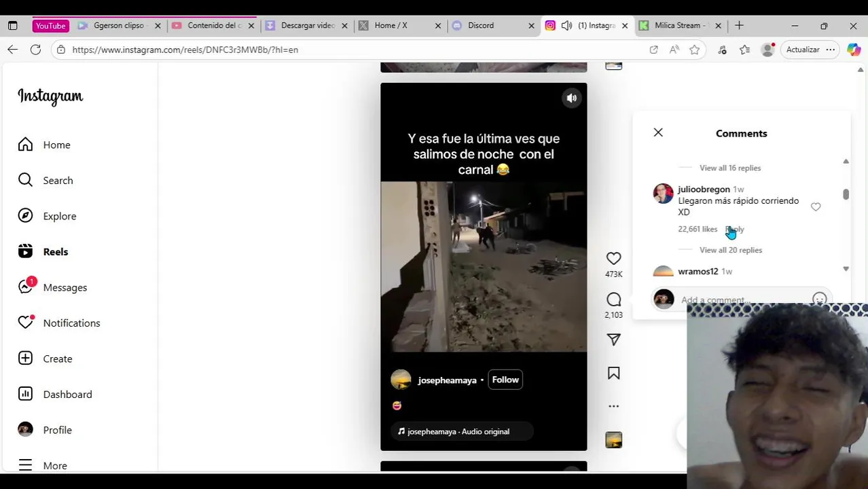Open Copilot in browser toolbar
Screen dimensions: 868x489
[x=854, y=50]
